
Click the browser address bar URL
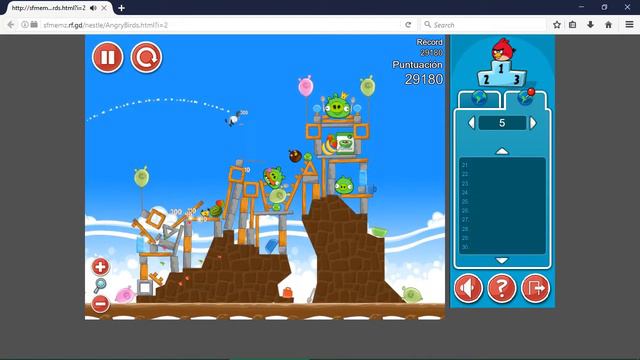click(105, 25)
